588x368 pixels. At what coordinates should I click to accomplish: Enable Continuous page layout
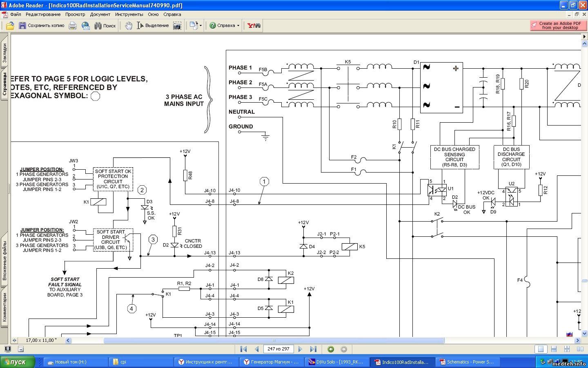tap(554, 349)
